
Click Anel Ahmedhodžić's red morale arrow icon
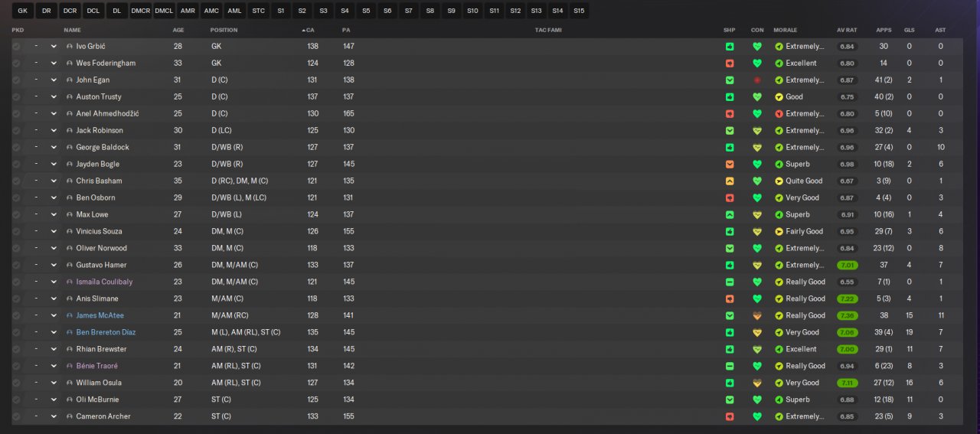[x=779, y=114]
